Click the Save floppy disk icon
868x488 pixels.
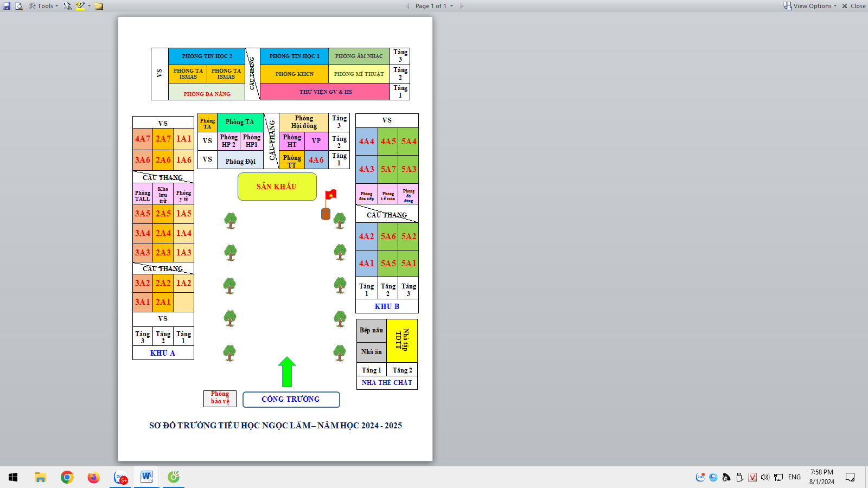7,6
